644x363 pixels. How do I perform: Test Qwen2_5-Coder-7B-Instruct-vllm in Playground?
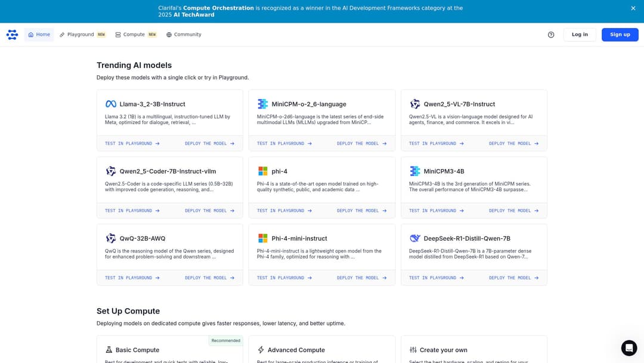[x=132, y=211]
